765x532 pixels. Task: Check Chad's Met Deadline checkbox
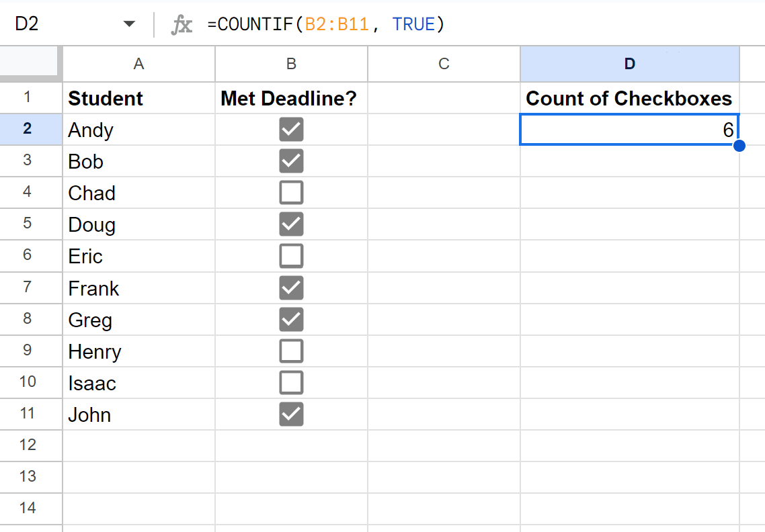click(290, 193)
